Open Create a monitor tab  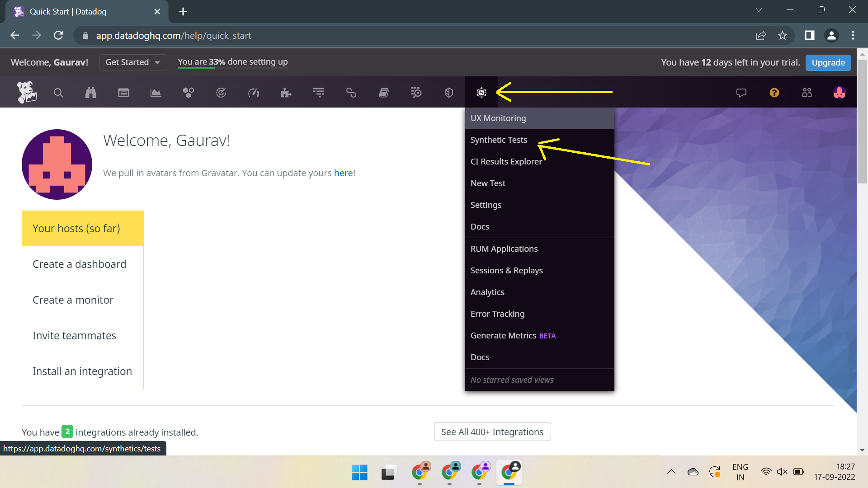pos(83,300)
